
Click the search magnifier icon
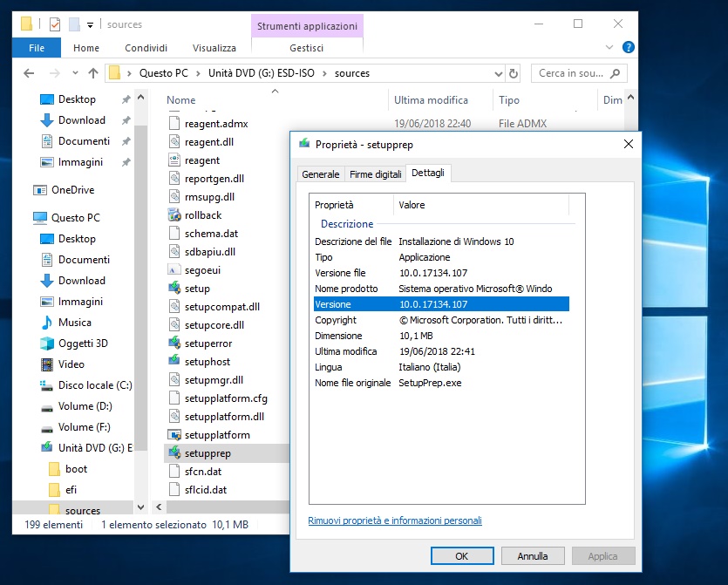(x=616, y=73)
